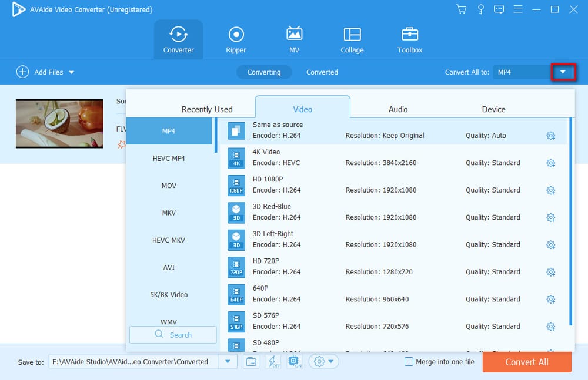
Task: Expand the Add Files dropdown arrow
Action: (71, 72)
